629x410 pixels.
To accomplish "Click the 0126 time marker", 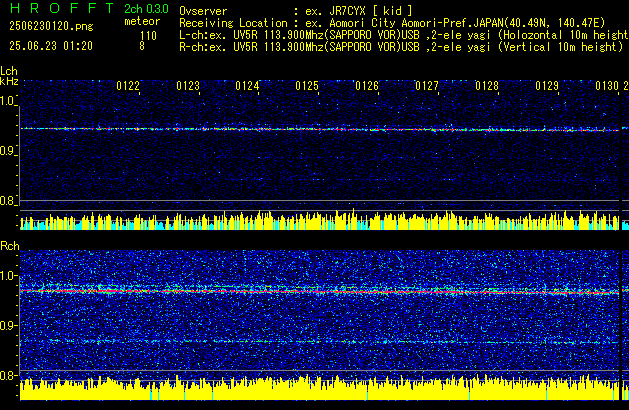I will [367, 86].
